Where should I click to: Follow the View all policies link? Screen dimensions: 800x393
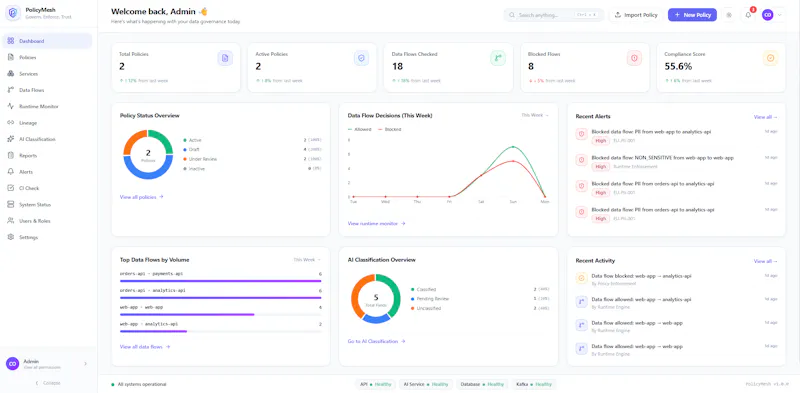141,196
